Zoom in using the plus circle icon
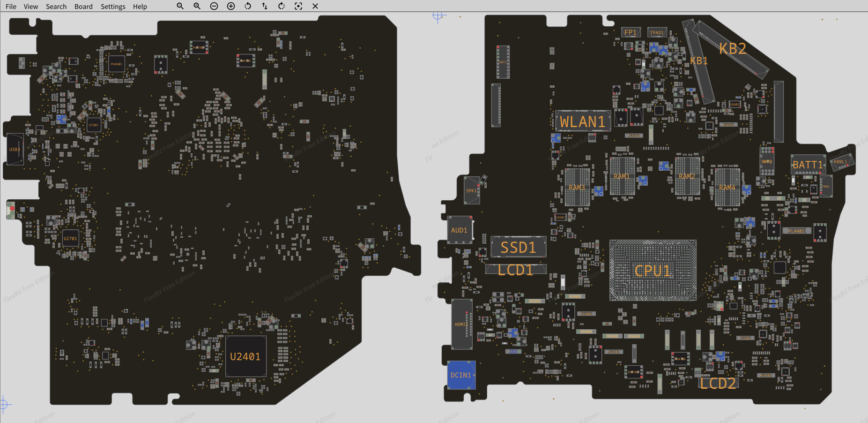 [231, 6]
